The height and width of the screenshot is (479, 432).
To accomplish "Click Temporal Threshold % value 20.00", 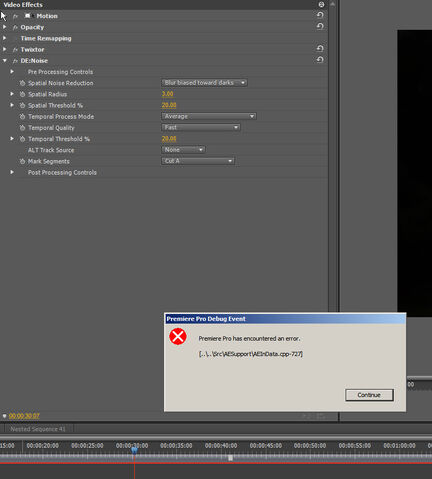I will (169, 138).
